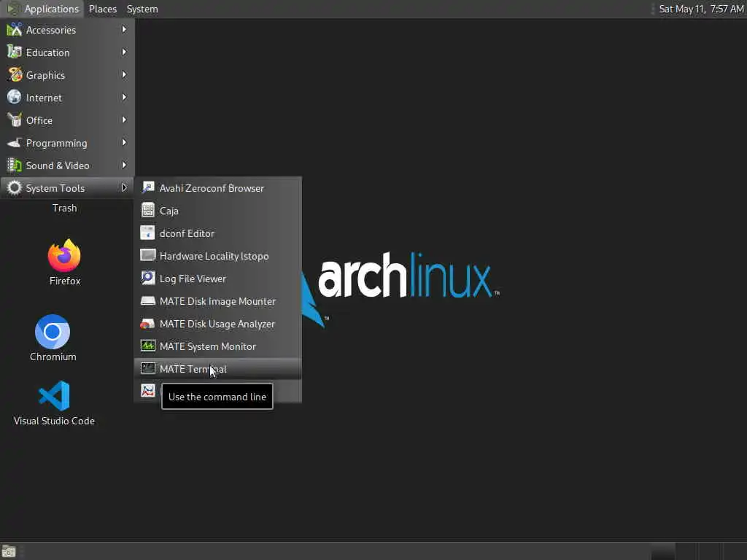The image size is (747, 560).
Task: Click the MATE Terminal icon
Action: tap(148, 368)
